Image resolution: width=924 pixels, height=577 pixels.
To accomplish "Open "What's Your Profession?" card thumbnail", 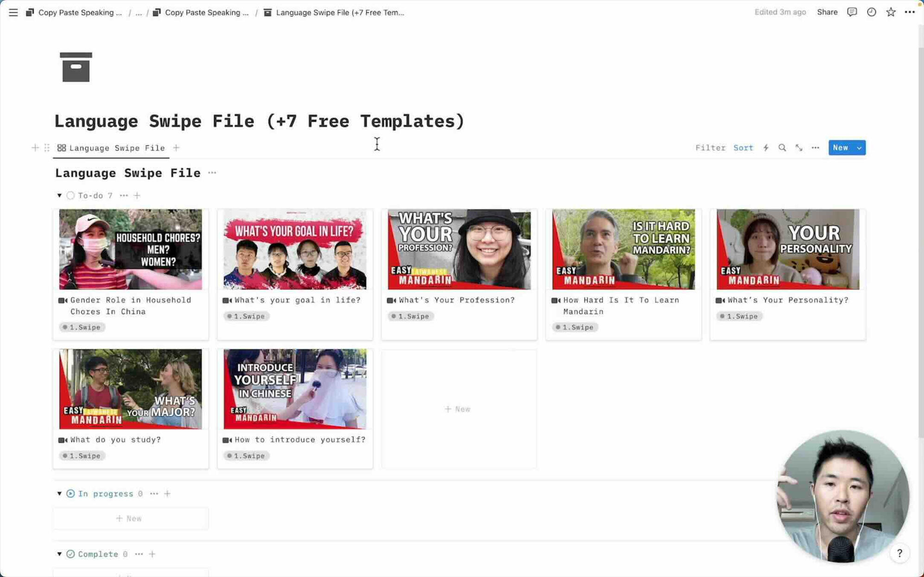I will point(459,249).
